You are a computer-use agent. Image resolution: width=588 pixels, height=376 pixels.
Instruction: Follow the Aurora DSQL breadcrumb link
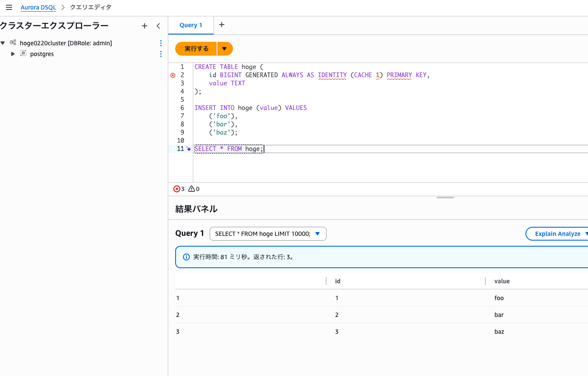pyautogui.click(x=38, y=7)
